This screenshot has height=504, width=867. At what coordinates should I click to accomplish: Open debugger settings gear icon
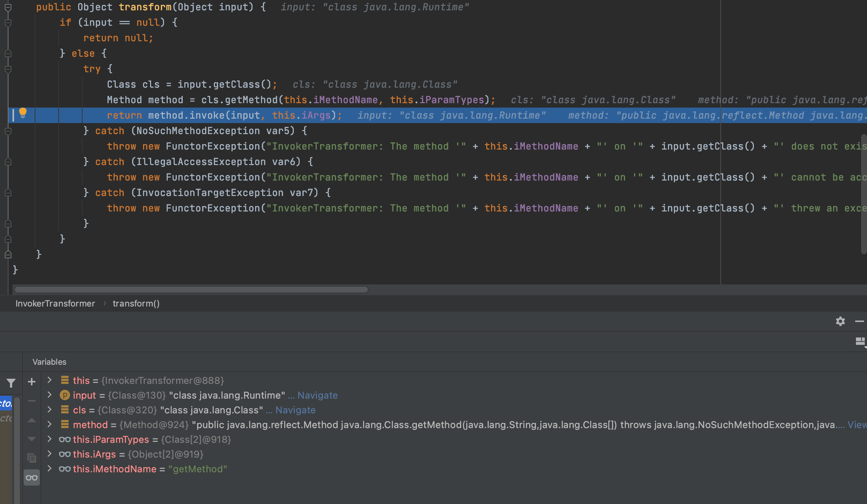(840, 321)
